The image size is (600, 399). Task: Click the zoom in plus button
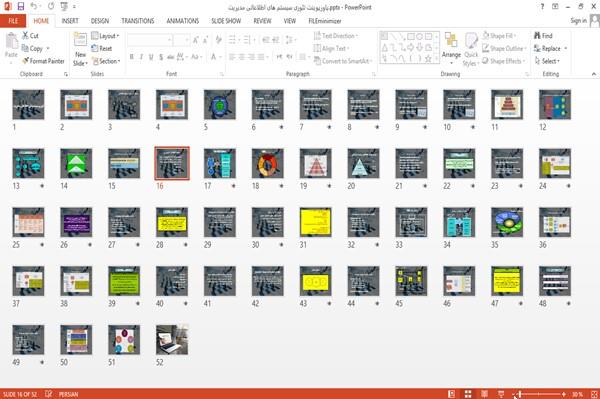point(564,394)
